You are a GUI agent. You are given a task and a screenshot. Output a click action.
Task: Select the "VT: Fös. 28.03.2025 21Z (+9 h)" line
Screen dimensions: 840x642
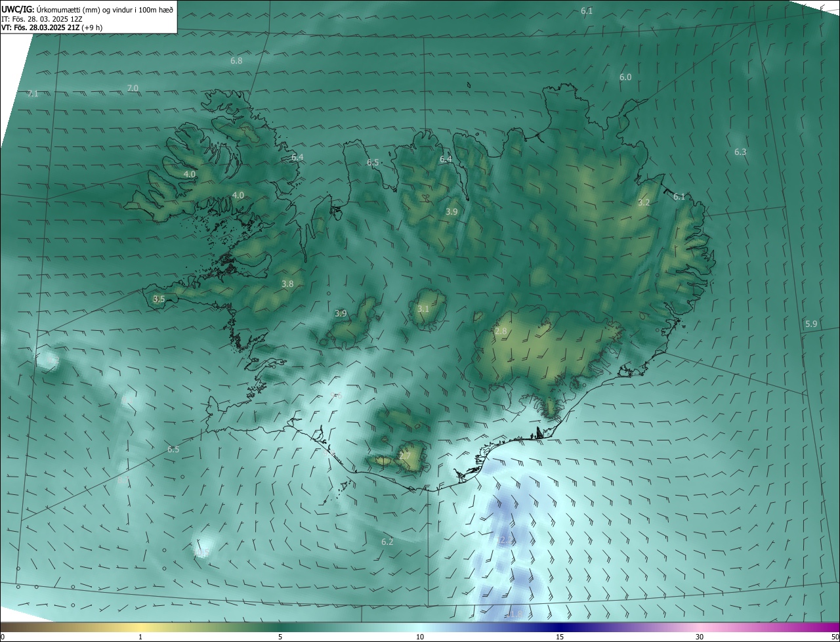pos(52,28)
